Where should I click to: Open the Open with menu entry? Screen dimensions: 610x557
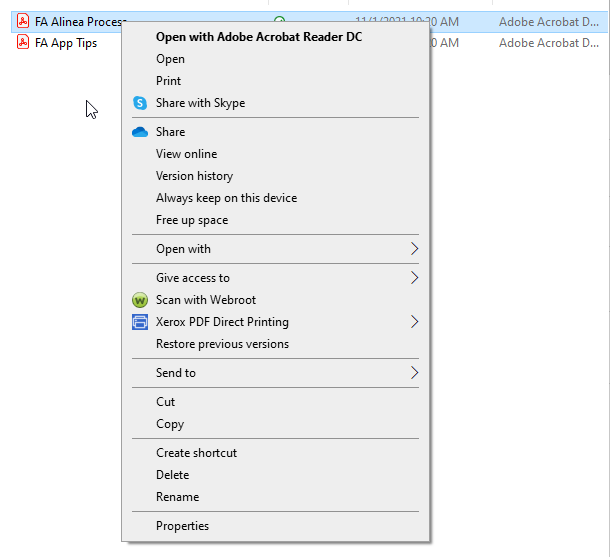pos(275,249)
